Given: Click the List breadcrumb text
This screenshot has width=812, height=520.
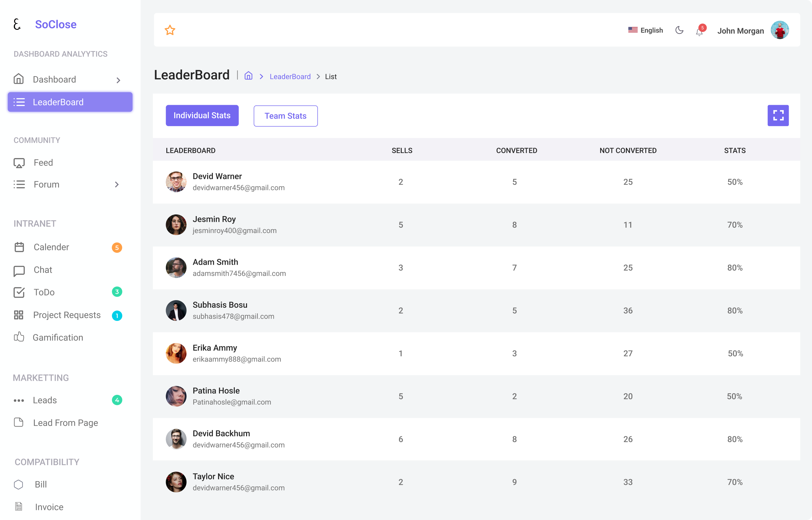Looking at the screenshot, I should coord(331,77).
